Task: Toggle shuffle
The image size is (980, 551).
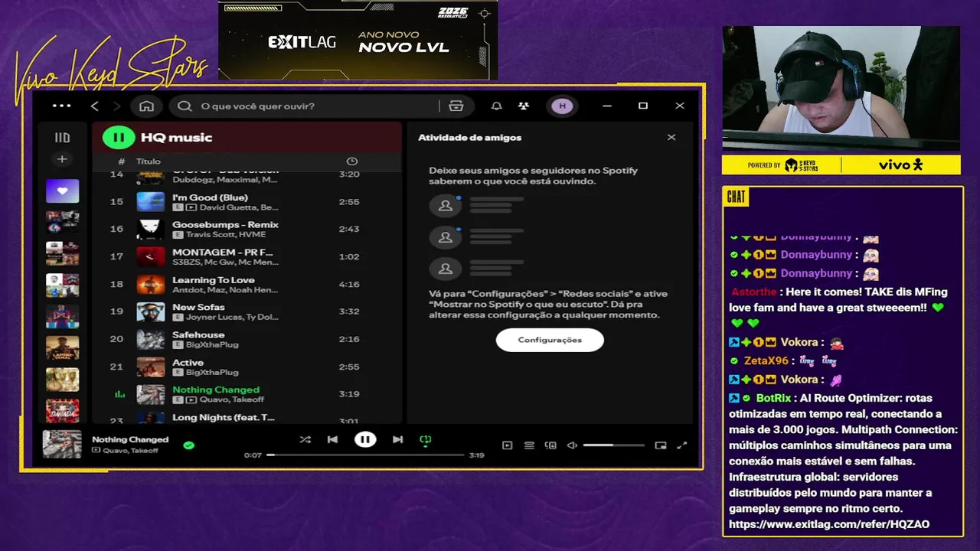Action: click(305, 439)
